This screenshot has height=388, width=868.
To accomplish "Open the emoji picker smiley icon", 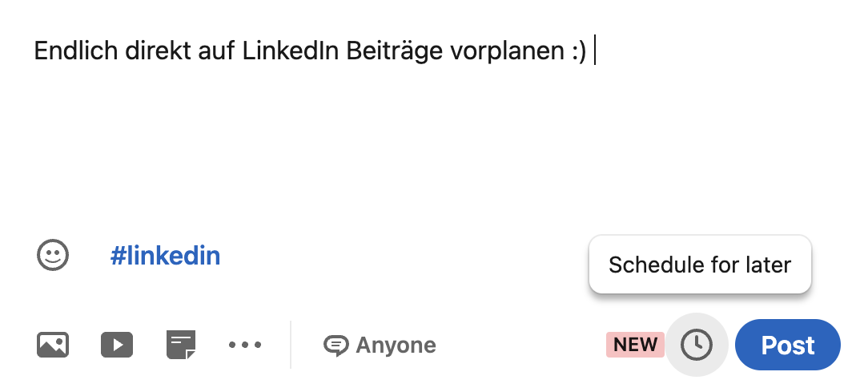I will (53, 256).
